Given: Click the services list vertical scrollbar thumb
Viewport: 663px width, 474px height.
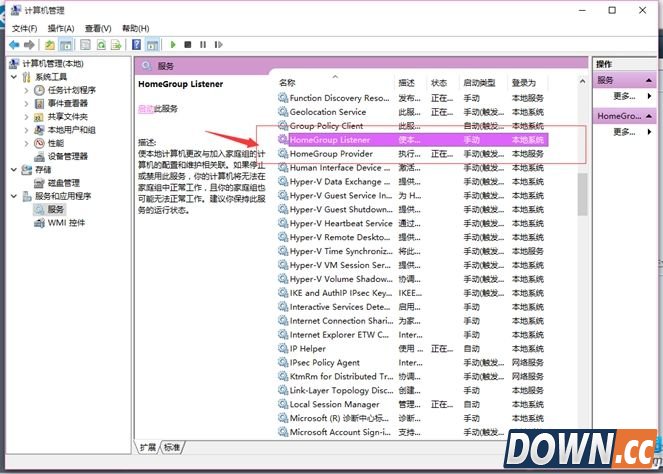Looking at the screenshot, I should (582, 194).
